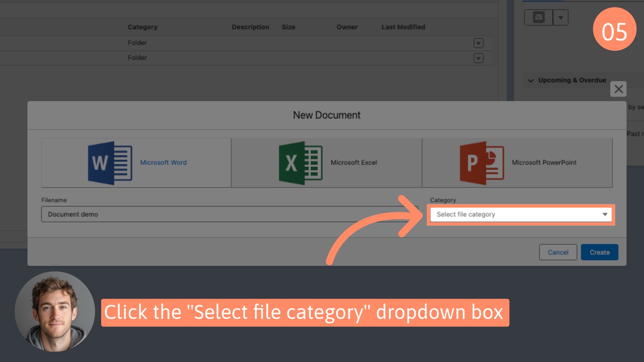Open the Select file category dropdown
Viewport: 644px width, 362px height.
click(521, 214)
